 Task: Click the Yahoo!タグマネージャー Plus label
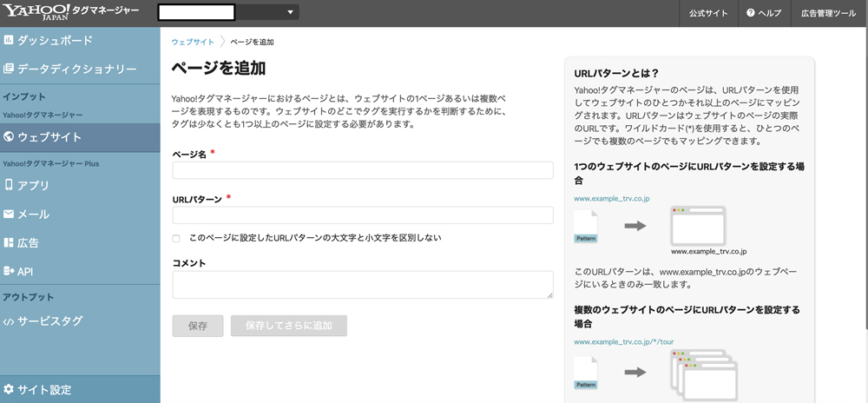click(51, 164)
